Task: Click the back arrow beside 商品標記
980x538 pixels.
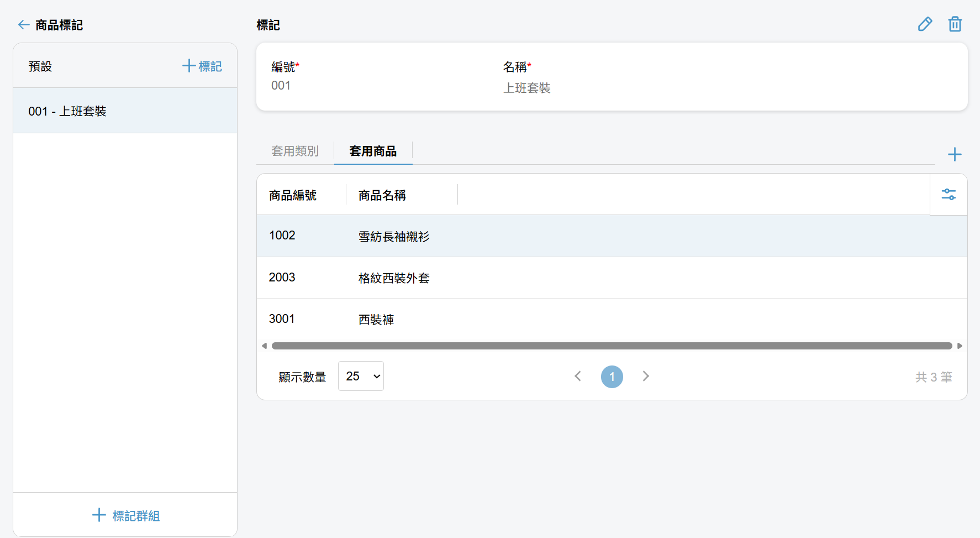Action: click(x=24, y=25)
